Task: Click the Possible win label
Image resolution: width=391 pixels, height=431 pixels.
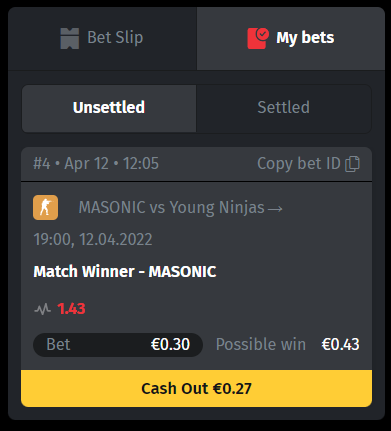Action: coord(261,345)
